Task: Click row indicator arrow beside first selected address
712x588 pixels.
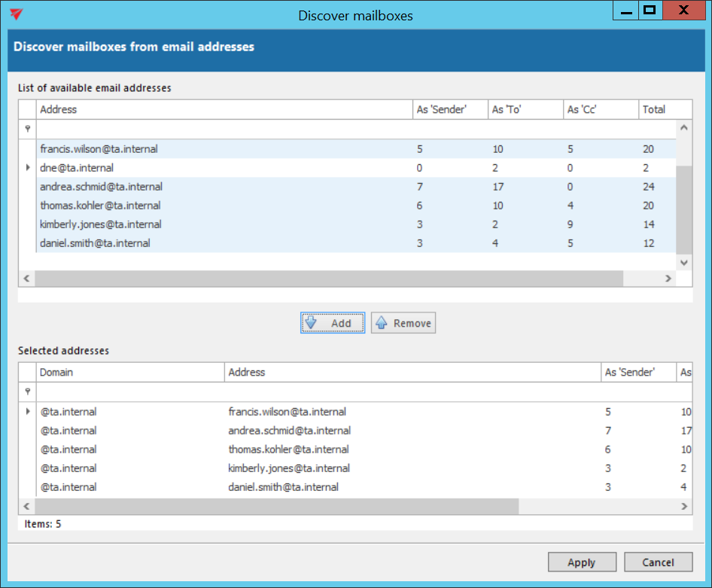Action: point(28,412)
